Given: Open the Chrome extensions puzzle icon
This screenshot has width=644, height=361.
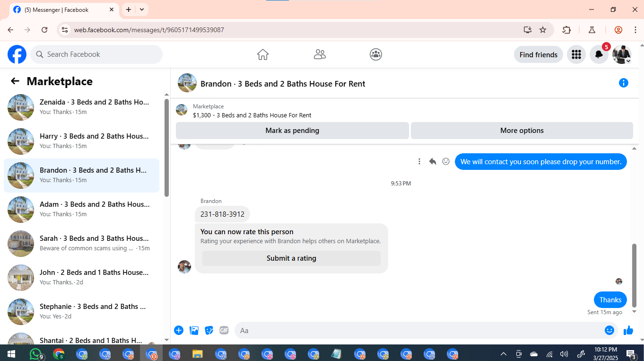Looking at the screenshot, I should pyautogui.click(x=566, y=30).
